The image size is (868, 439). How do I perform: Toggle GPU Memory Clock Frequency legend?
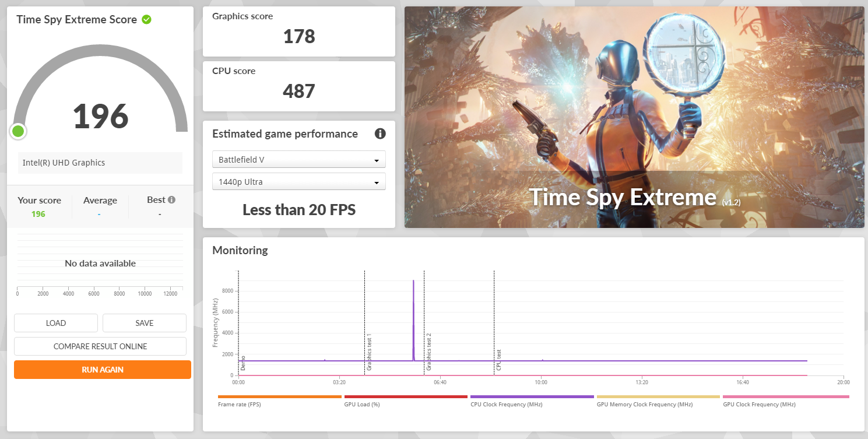[658, 401]
